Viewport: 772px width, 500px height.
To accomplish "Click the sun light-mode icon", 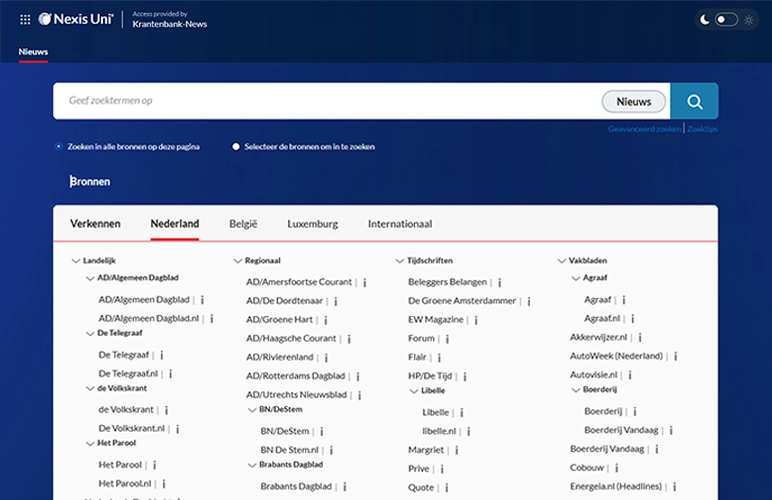I will [x=748, y=20].
